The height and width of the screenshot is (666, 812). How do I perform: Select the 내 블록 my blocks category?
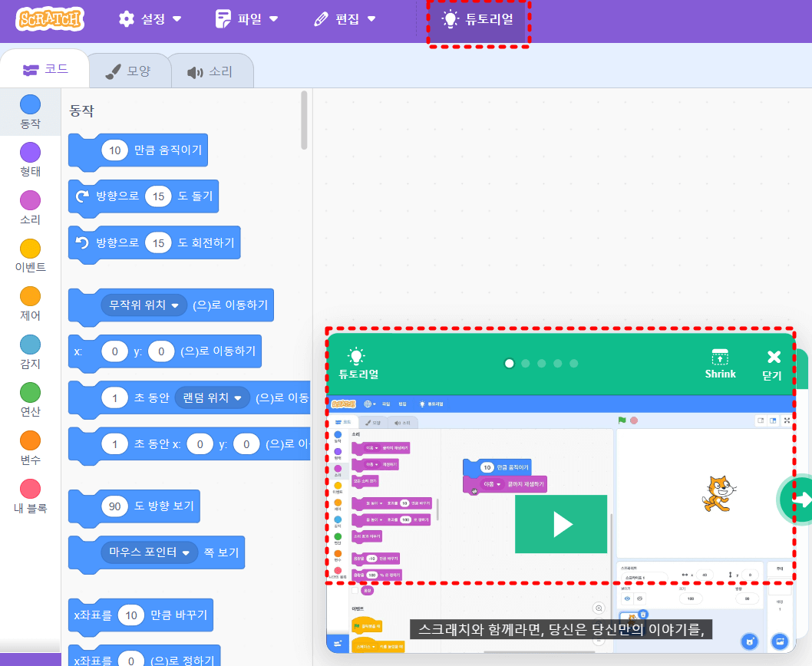click(x=30, y=496)
